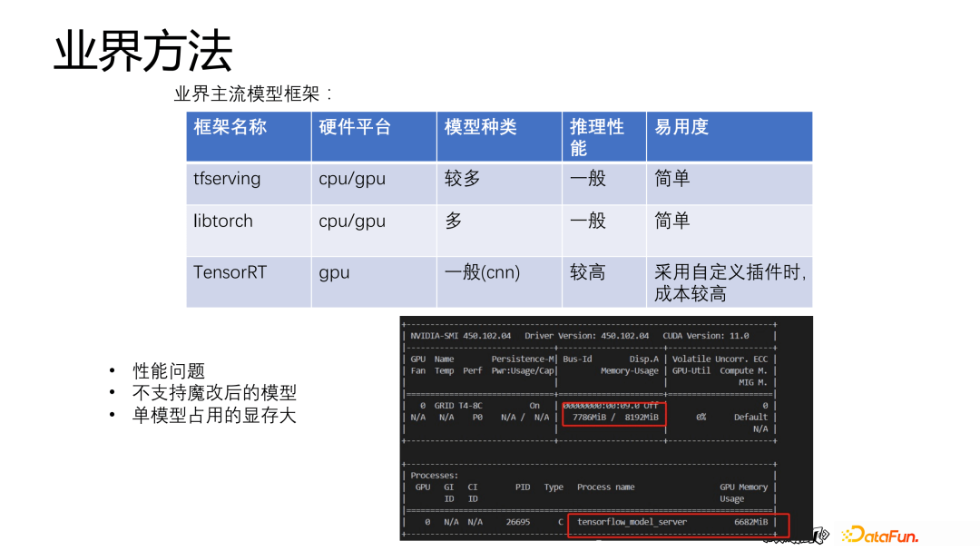Click the 一般(cnn) cell
This screenshot has height=551, width=980.
pyautogui.click(x=499, y=282)
